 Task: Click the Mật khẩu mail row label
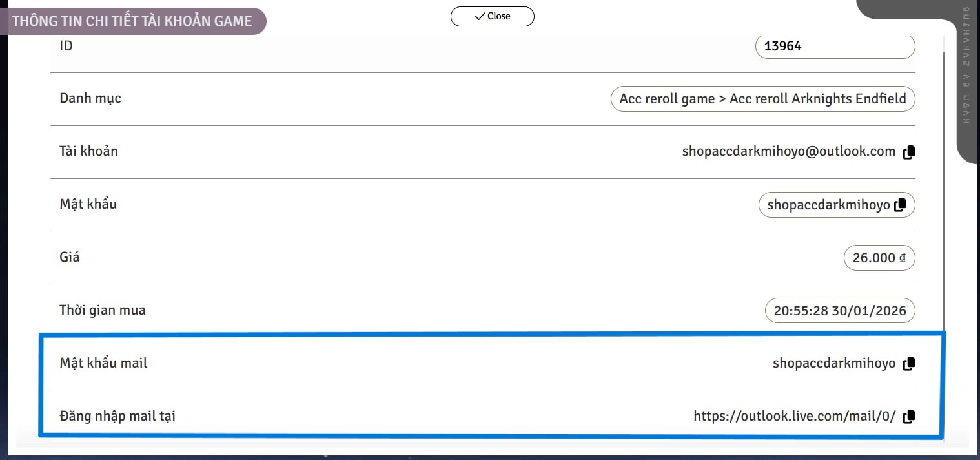103,363
